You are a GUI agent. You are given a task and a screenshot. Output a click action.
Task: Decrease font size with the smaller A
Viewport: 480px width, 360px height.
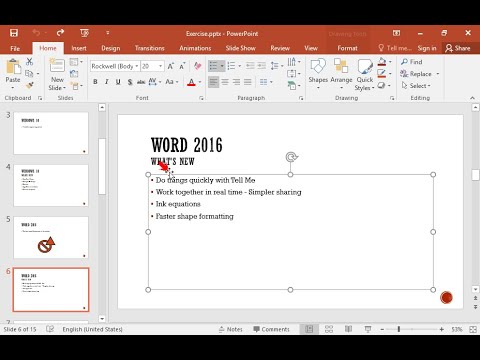(x=182, y=66)
